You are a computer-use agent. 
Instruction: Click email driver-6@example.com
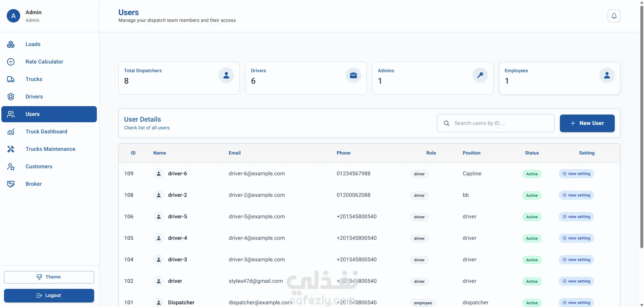coord(257,174)
